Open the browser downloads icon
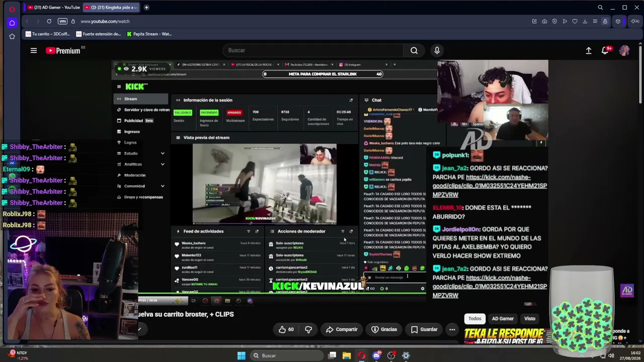The height and width of the screenshot is (362, 644). (585, 21)
